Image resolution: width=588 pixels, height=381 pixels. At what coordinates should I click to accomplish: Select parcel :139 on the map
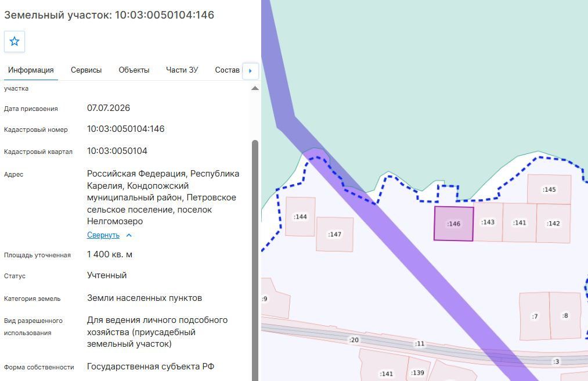pos(417,373)
